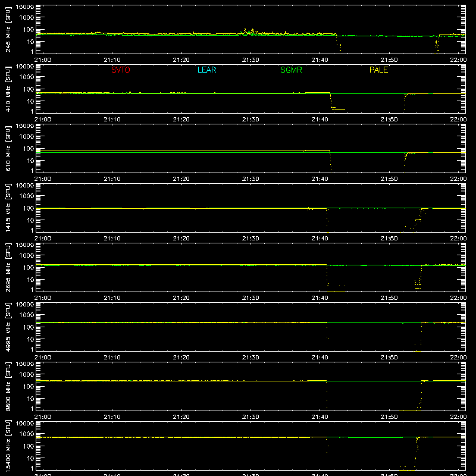This screenshot has width=476, height=476.
Task: Click the green SGMR station label
Action: 291,70
